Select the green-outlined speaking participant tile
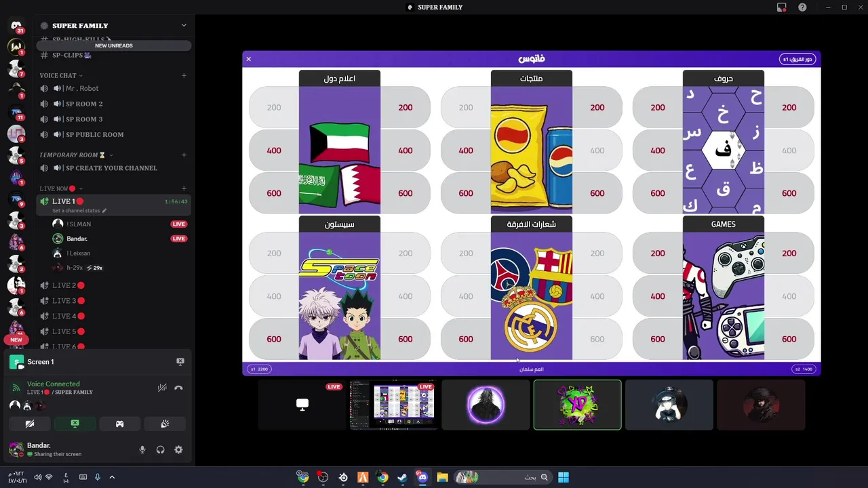Viewport: 868px width, 488px height. (x=577, y=405)
